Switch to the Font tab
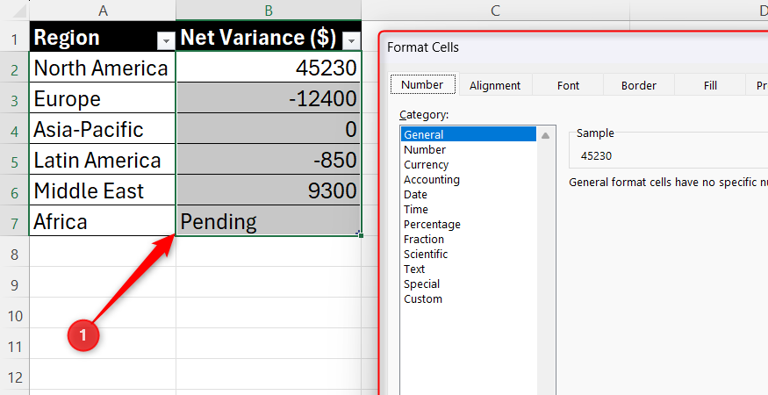The width and height of the screenshot is (768, 395). (x=568, y=85)
